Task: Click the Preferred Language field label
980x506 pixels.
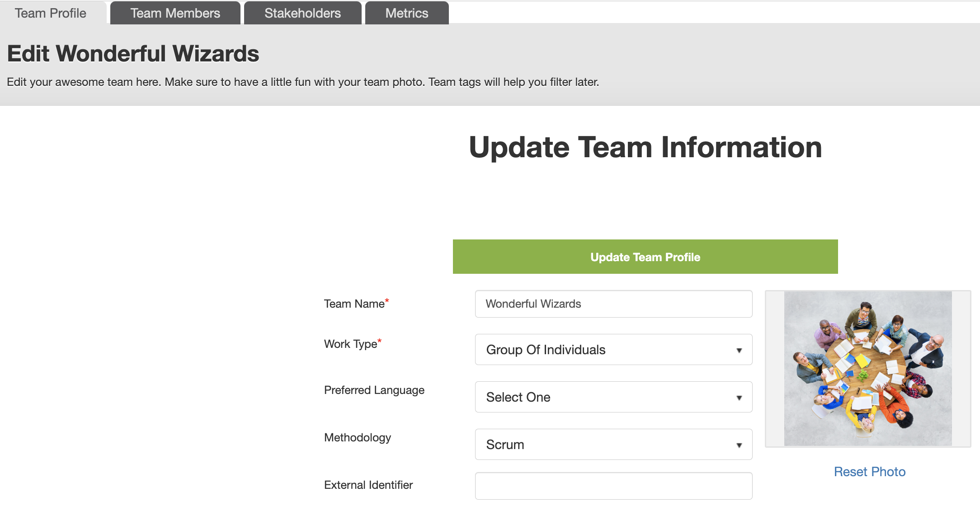Action: (374, 390)
